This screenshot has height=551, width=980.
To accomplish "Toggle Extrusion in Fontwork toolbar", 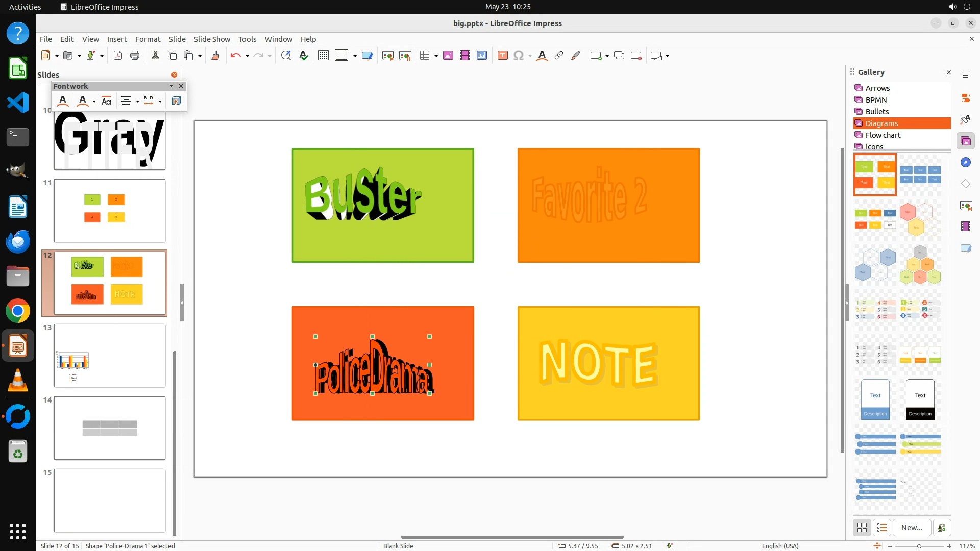I will (x=176, y=101).
